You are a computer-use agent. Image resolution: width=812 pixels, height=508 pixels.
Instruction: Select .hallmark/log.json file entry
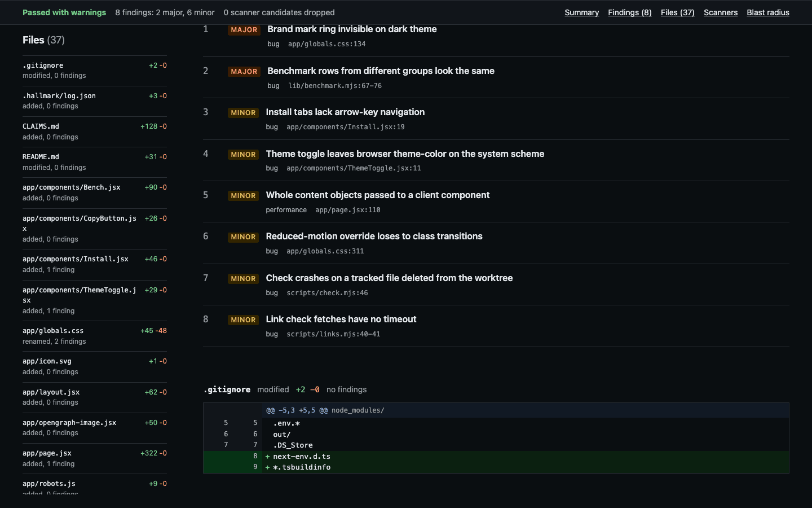tap(95, 101)
